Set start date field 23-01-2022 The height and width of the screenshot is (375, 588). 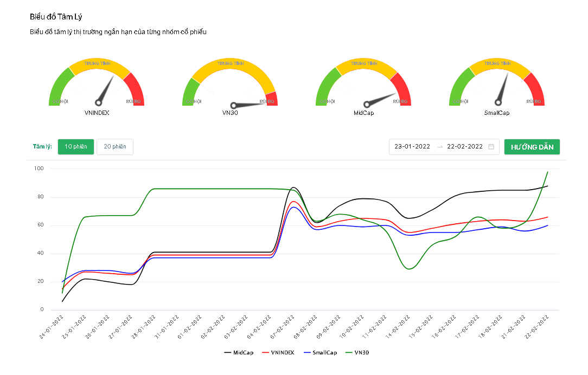[412, 146]
